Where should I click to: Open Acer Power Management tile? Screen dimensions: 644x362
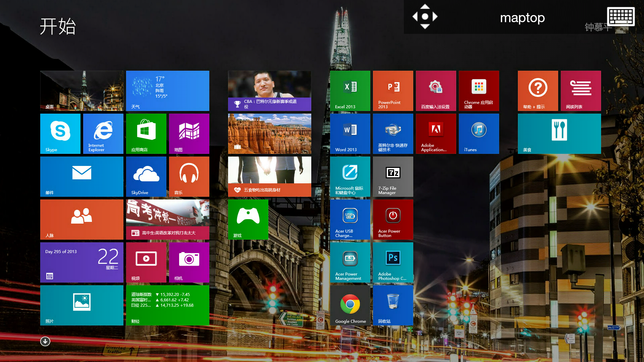[x=350, y=262]
